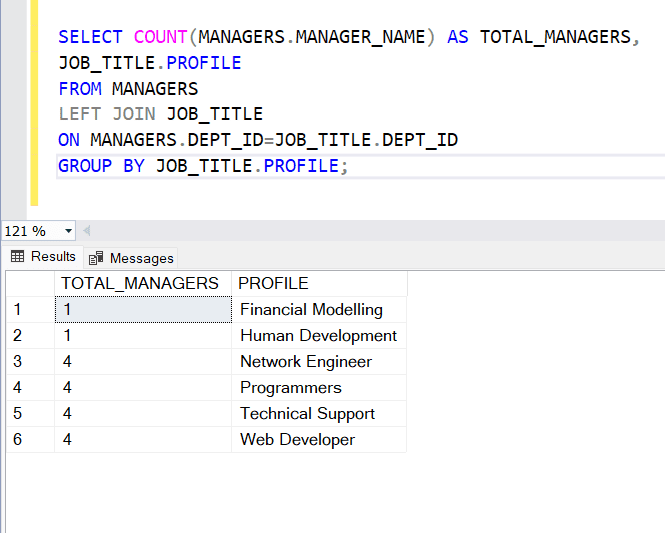Screen dimensions: 665x533
Task: Click row header number 4
Action: coord(30,388)
